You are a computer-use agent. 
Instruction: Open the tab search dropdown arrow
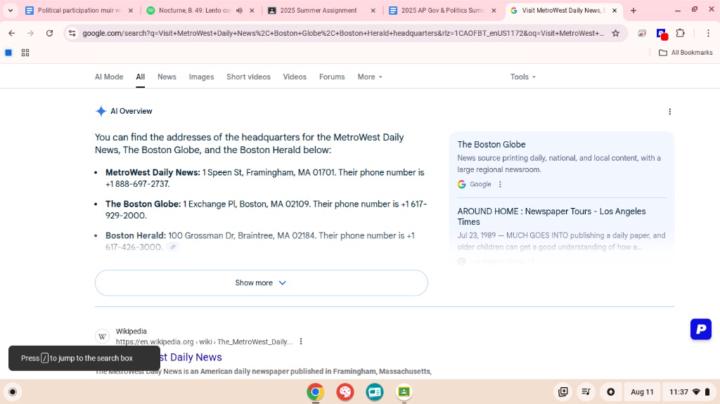pyautogui.click(x=10, y=11)
